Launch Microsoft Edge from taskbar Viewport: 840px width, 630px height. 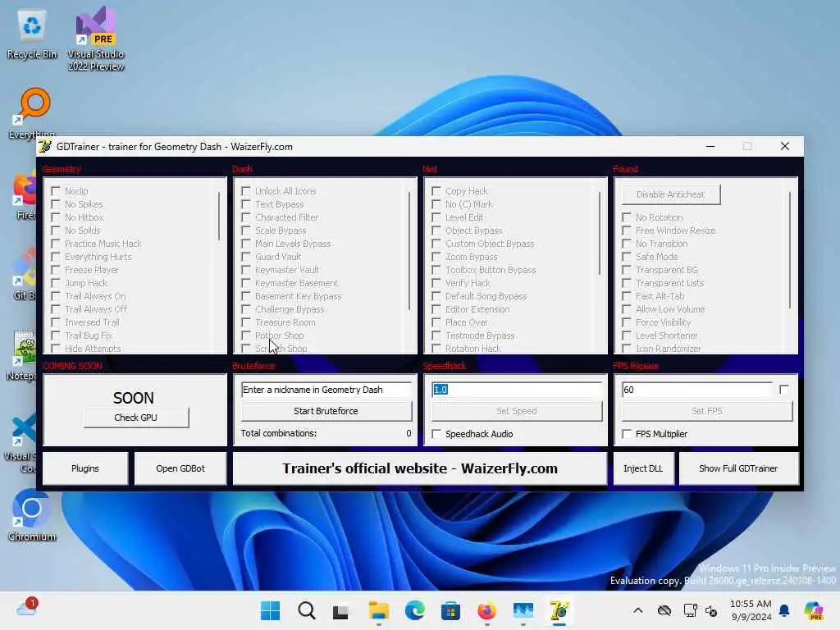[x=414, y=610]
